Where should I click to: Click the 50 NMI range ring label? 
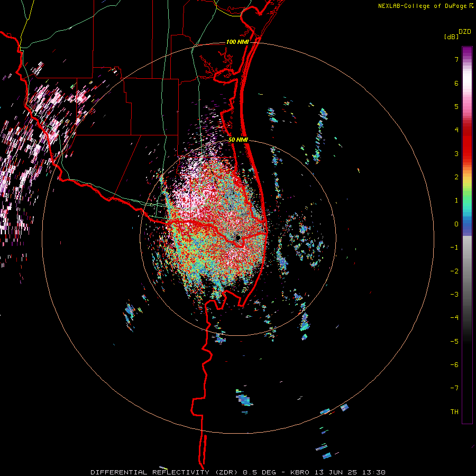tap(239, 140)
